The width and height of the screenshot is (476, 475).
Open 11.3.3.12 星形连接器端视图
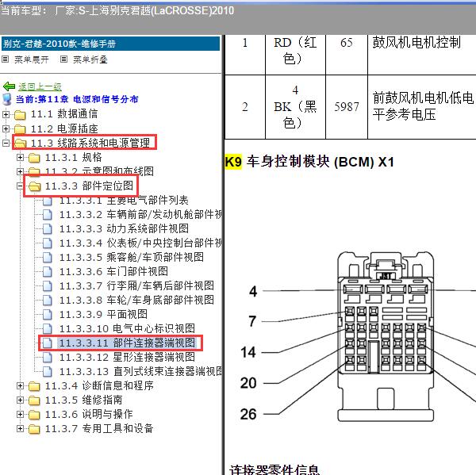(127, 357)
